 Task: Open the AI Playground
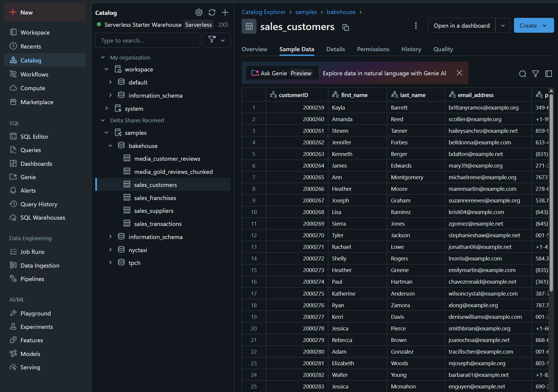45,313
